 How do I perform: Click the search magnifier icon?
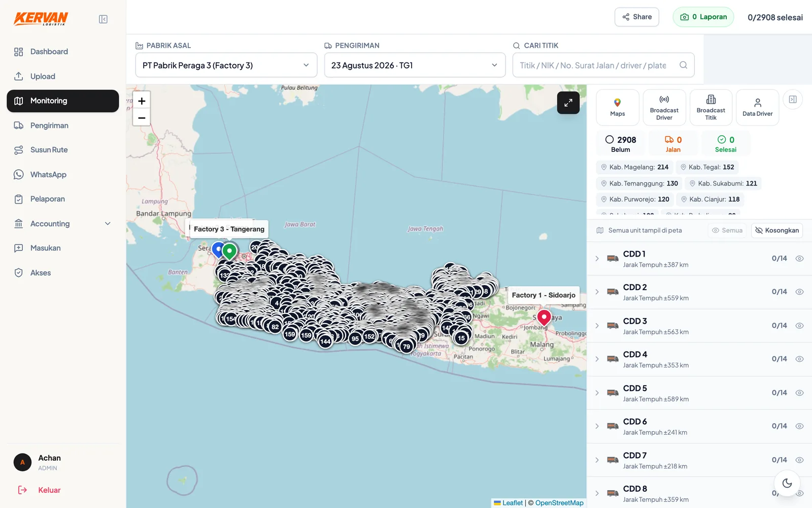click(683, 65)
